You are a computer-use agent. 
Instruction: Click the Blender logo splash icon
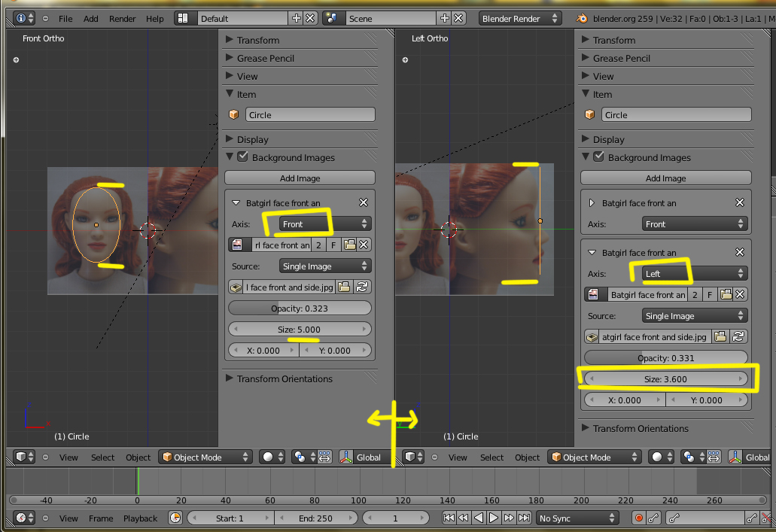[x=582, y=18]
